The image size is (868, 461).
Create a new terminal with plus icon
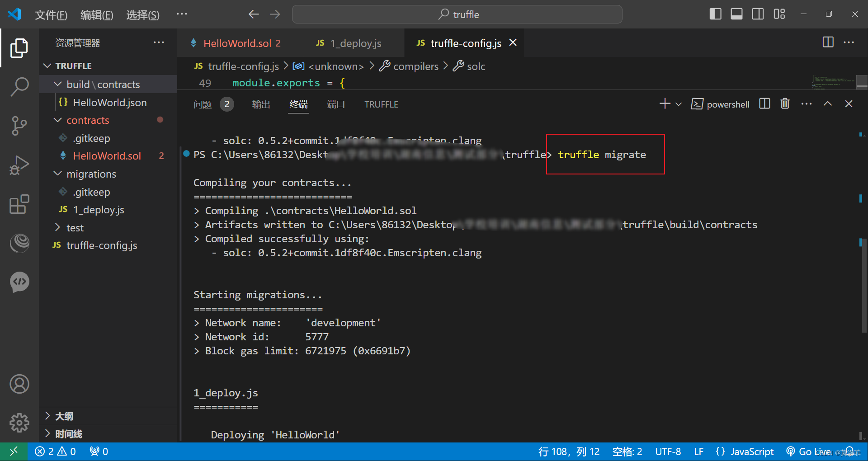tap(665, 104)
